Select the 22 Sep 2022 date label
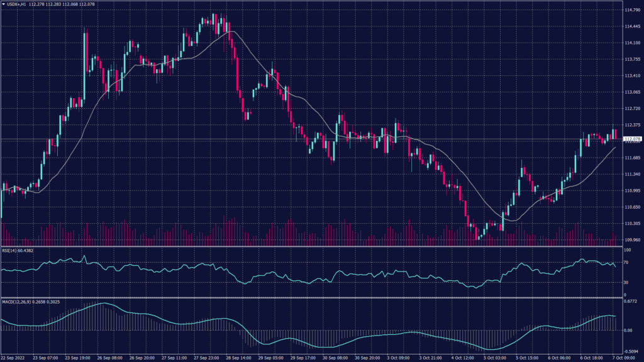The image size is (644, 362). [x=13, y=358]
